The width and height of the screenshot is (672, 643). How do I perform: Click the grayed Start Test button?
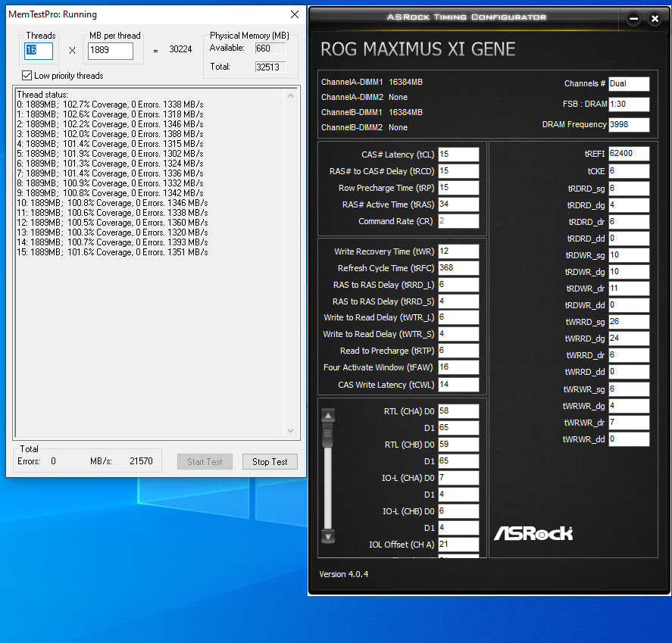[205, 462]
